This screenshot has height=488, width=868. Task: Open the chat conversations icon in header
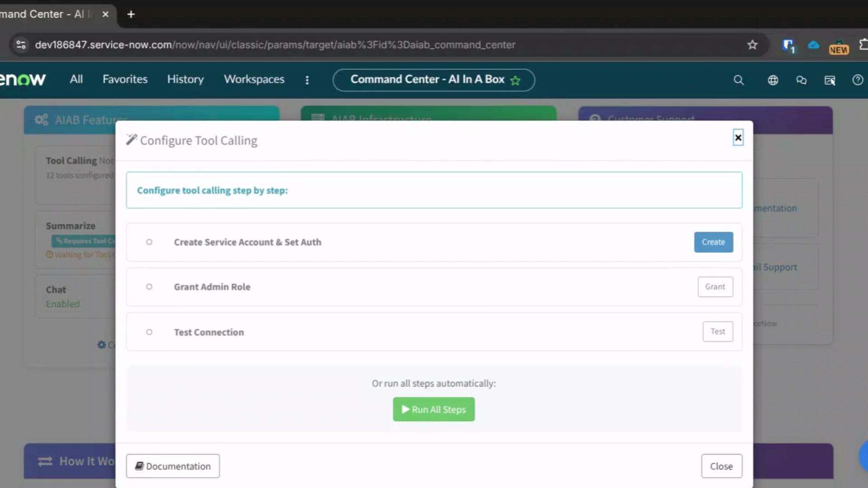(801, 80)
